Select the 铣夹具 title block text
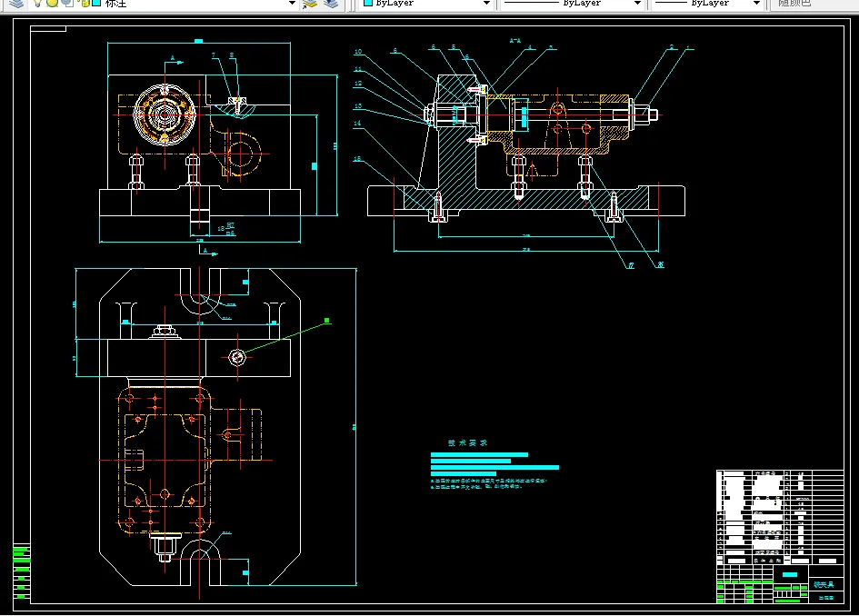 pos(824,584)
